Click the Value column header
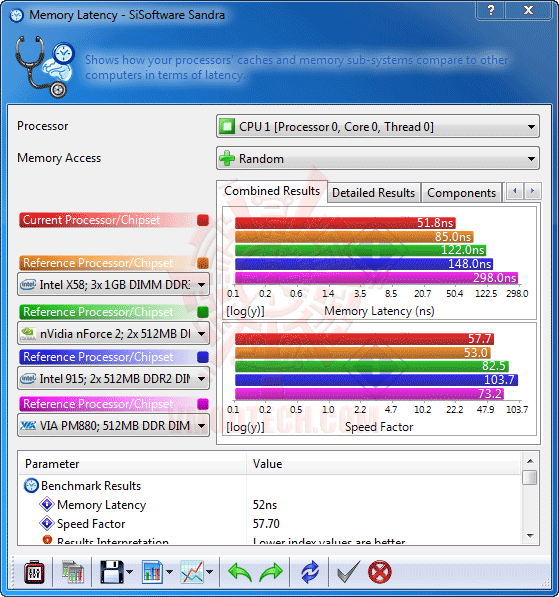Image resolution: width=559 pixels, height=597 pixels. pos(383,464)
